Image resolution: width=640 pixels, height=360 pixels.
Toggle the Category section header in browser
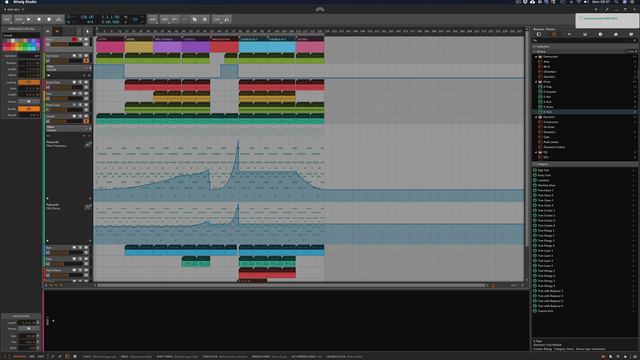coord(584,164)
